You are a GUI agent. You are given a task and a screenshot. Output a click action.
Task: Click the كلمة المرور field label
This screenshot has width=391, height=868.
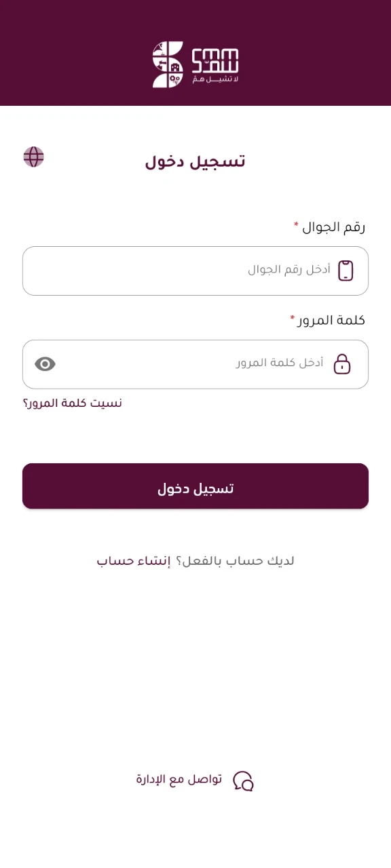click(x=332, y=320)
